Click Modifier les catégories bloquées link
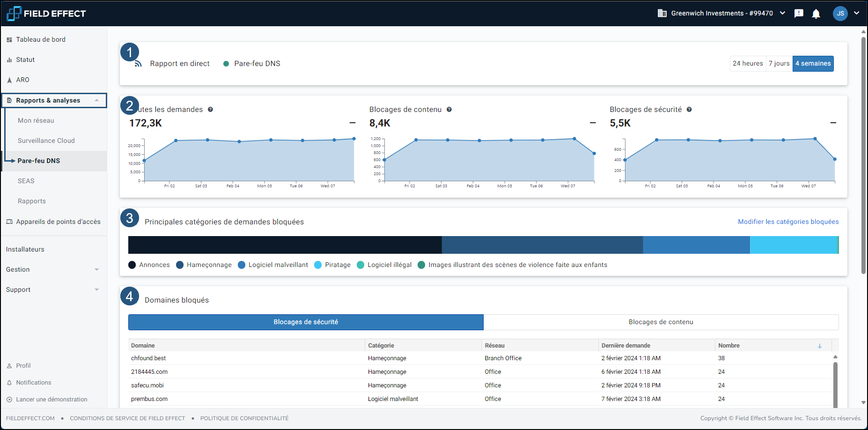Viewport: 868px width, 430px height. 788,222
